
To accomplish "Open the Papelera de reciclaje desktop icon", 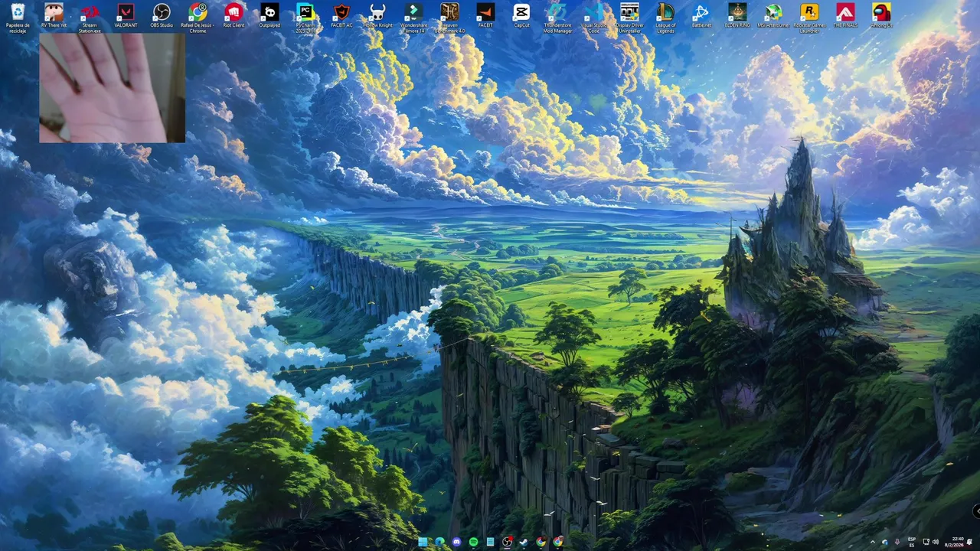I will 18,18.
